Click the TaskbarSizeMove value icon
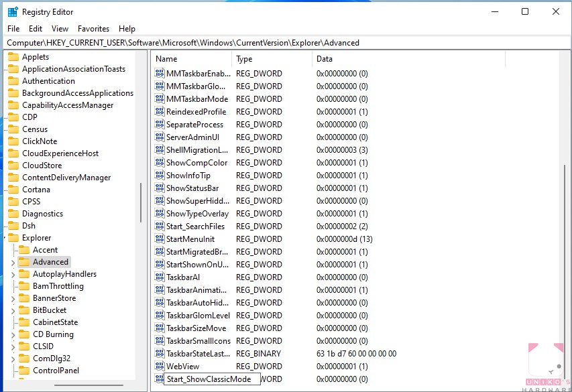This screenshot has width=572, height=392. pos(160,328)
